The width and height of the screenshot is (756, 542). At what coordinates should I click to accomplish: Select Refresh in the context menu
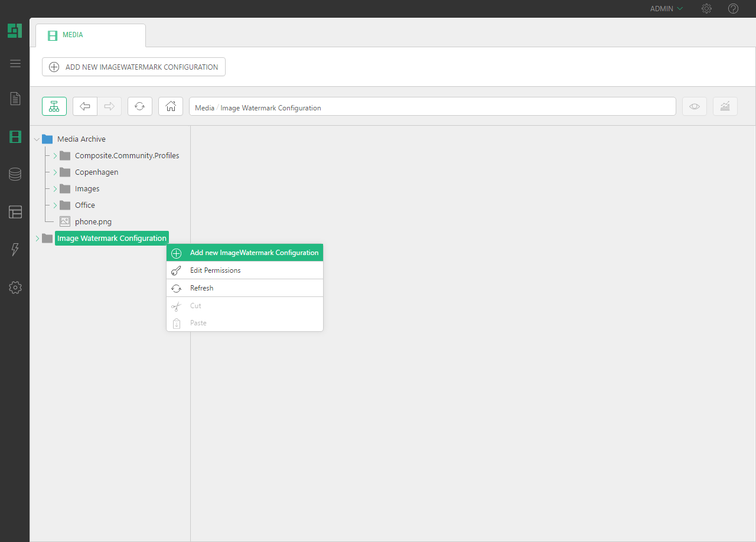tap(201, 288)
